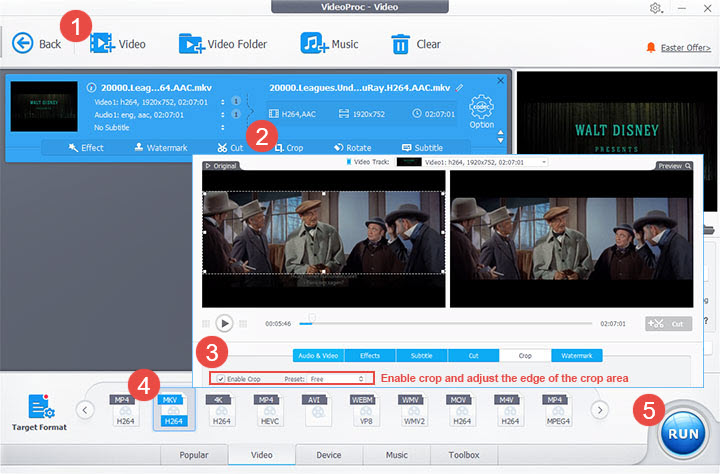
Task: Move video item up with arrow
Action: tap(501, 132)
